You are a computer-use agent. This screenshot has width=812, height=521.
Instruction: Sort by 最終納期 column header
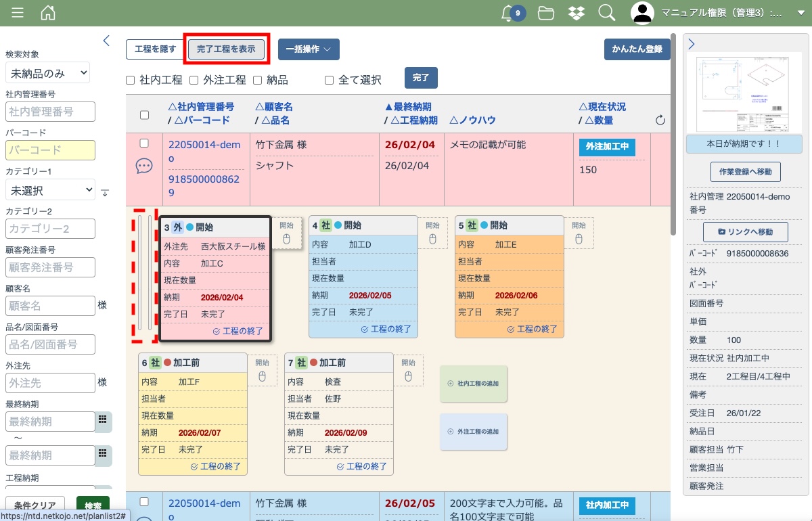tap(408, 107)
